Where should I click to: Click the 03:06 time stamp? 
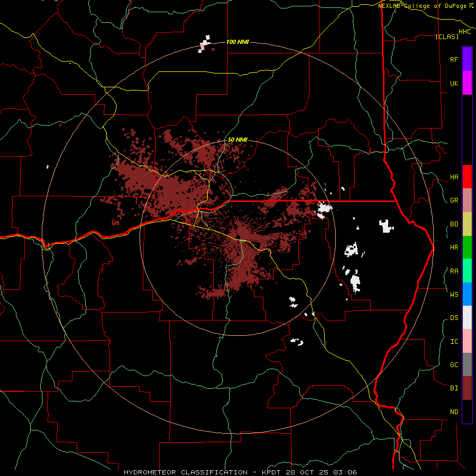tap(346, 472)
